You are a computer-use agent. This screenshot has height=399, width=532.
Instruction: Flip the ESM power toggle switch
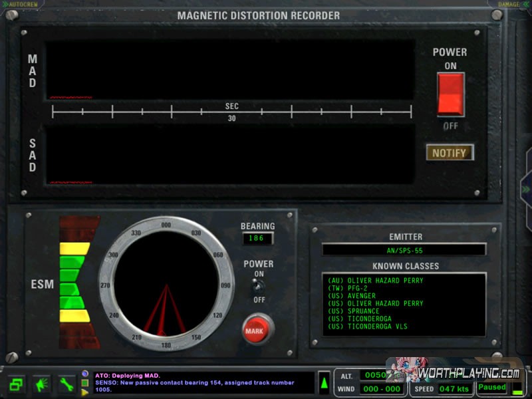coord(259,285)
